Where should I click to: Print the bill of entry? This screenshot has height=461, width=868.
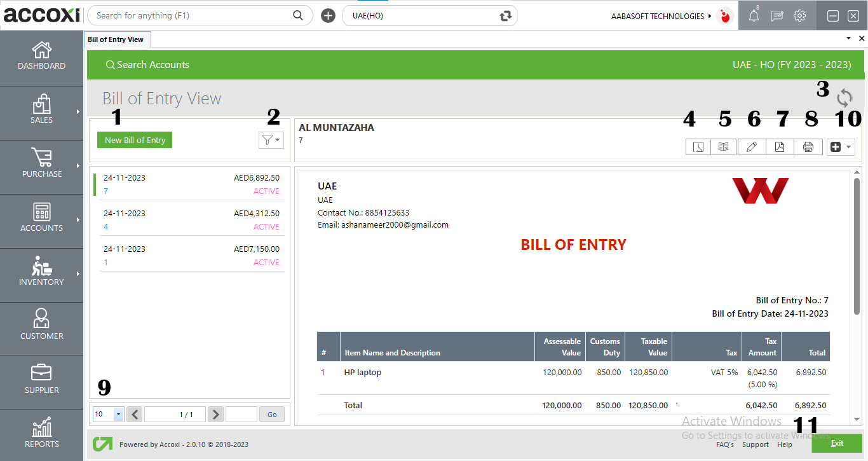(808, 146)
